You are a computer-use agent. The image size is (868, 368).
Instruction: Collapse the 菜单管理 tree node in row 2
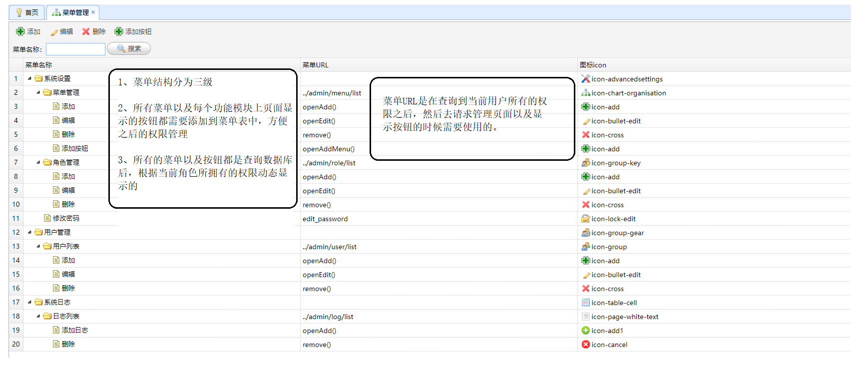(x=38, y=92)
